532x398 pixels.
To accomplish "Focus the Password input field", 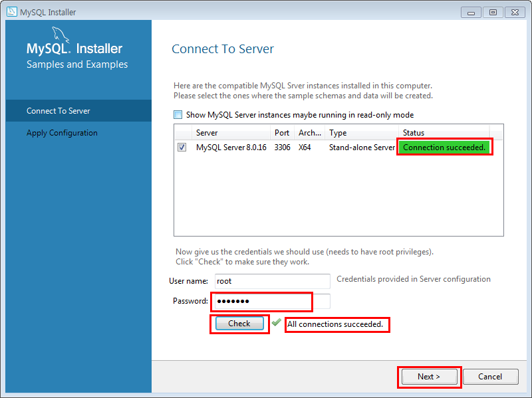I will click(273, 301).
